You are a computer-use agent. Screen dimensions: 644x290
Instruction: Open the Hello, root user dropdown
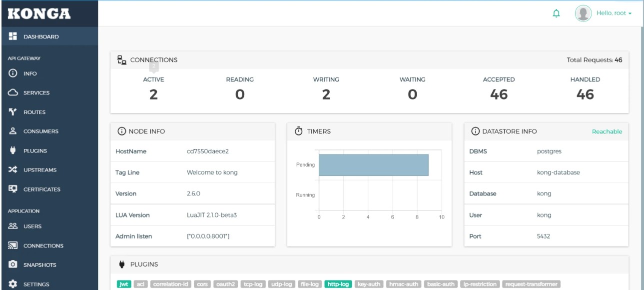pyautogui.click(x=614, y=13)
